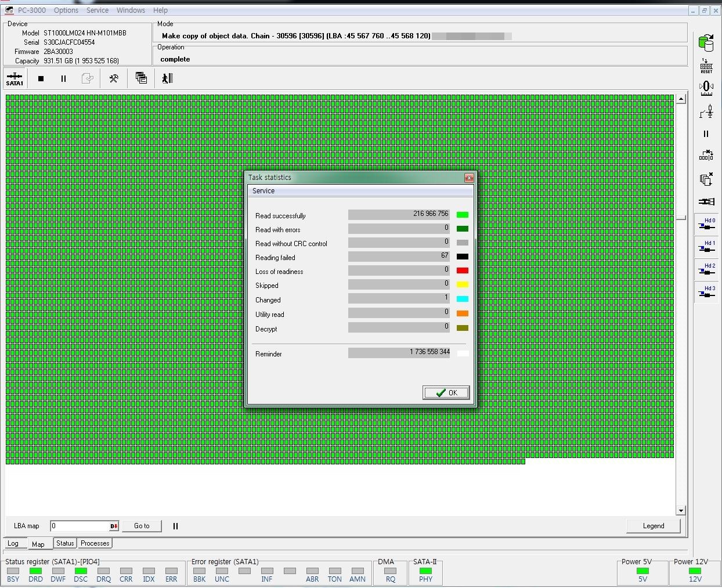Open the cascaded windows icon in toolbar
This screenshot has width=722, height=588.
(x=141, y=78)
